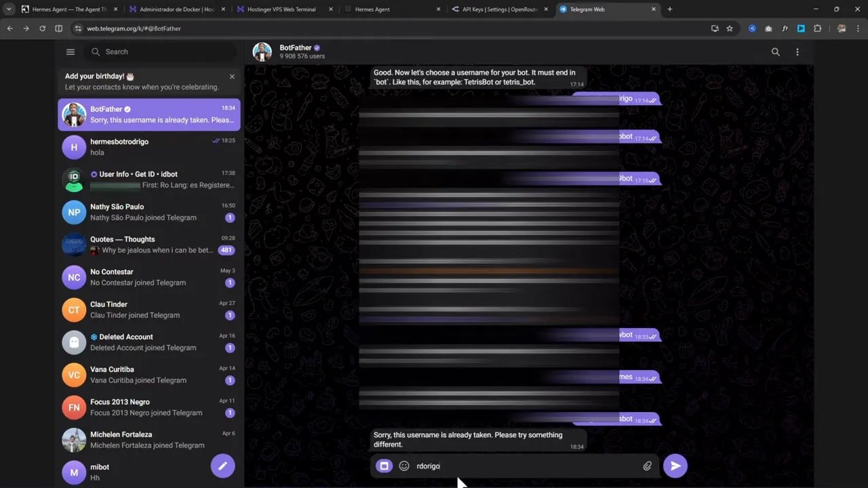
Task: Click the new message pencil button
Action: (222, 466)
